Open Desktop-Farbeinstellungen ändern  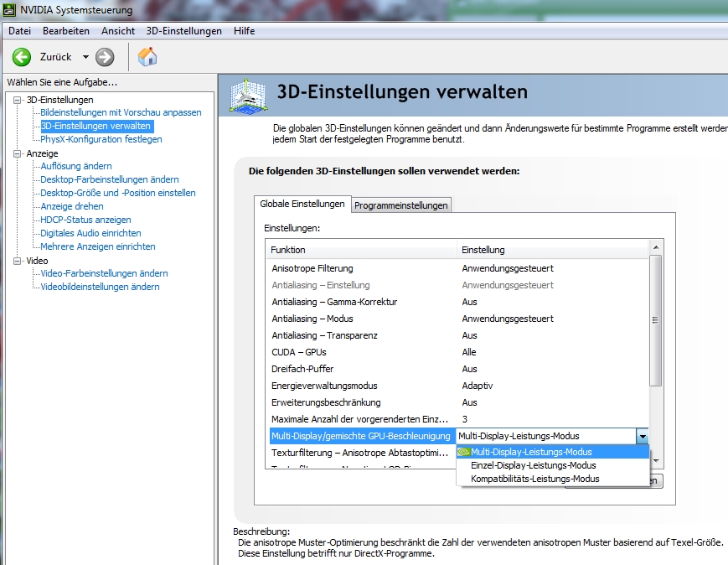[110, 179]
